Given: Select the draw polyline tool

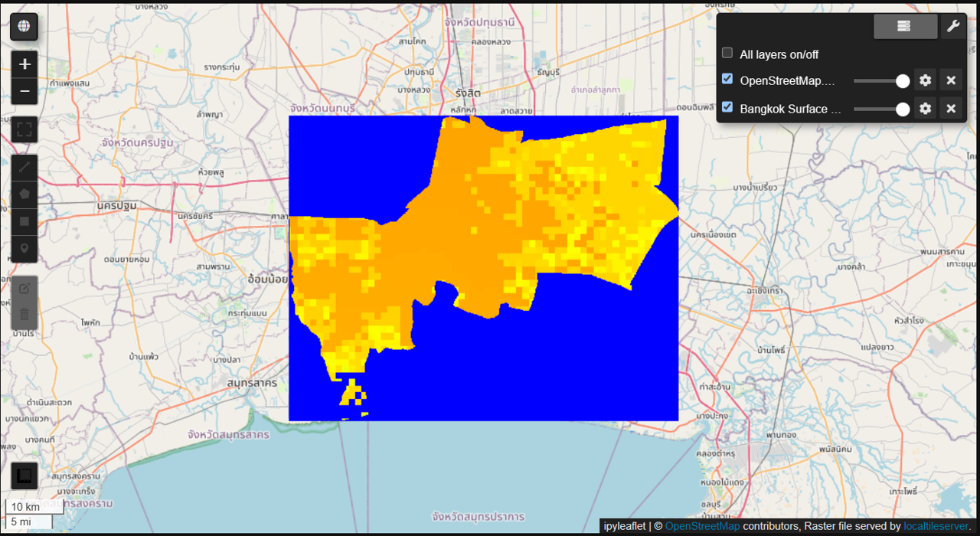Looking at the screenshot, I should (x=24, y=167).
